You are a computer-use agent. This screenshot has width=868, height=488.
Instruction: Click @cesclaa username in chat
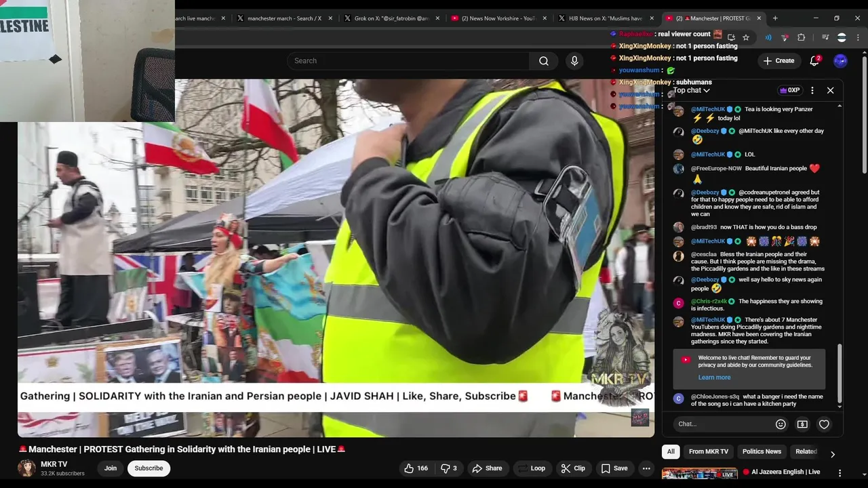pos(703,255)
